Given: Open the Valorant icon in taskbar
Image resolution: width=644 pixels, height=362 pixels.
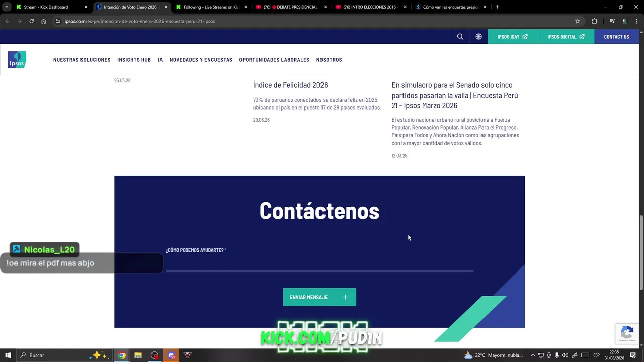Looking at the screenshot, I should click(188, 355).
